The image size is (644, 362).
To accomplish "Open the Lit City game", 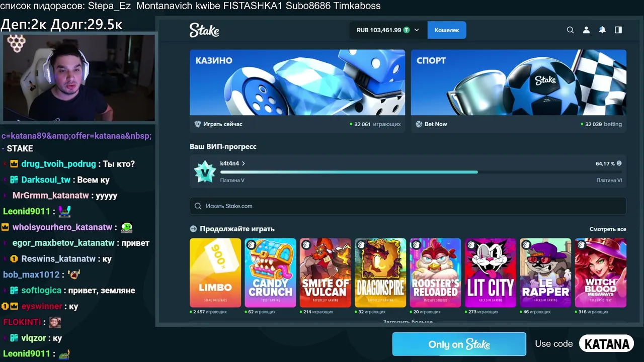I will coord(491,273).
